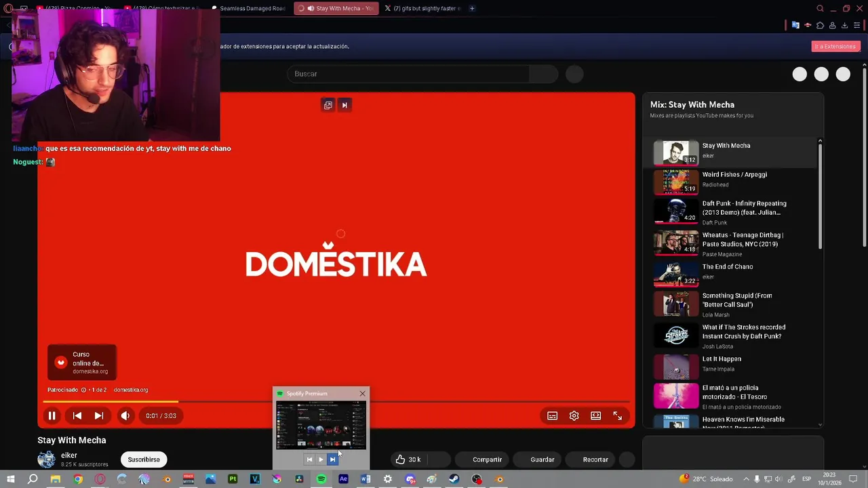The width and height of the screenshot is (868, 488).
Task: Show hidden system tray icons
Action: coord(746,479)
